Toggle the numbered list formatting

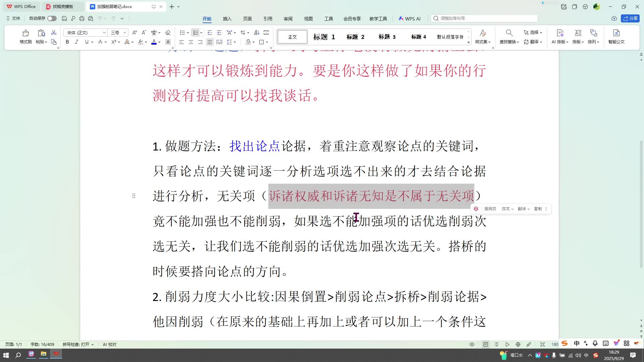(x=196, y=33)
